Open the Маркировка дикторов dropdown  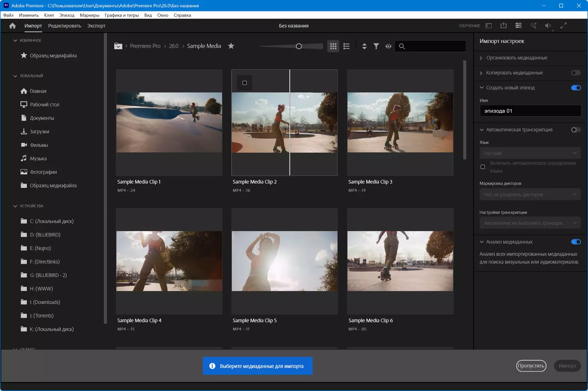click(530, 194)
